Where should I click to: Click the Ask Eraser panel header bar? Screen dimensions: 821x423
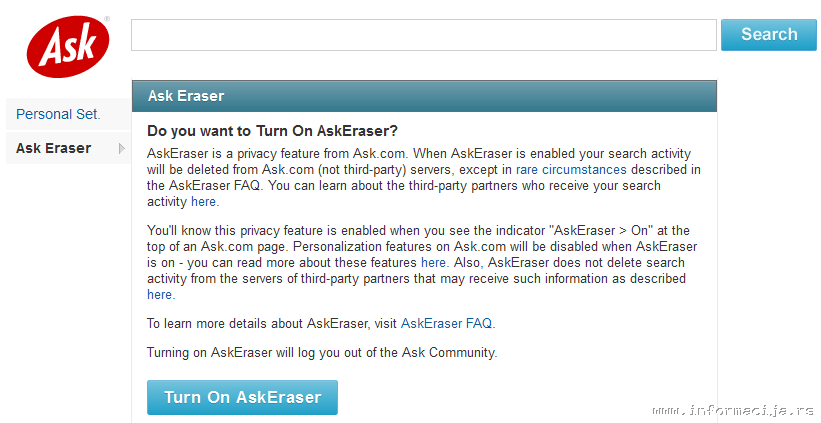pyautogui.click(x=424, y=96)
